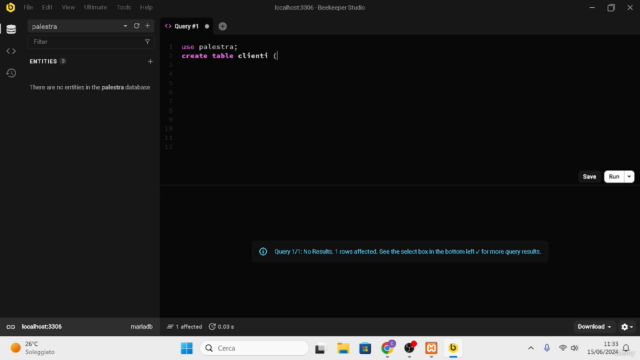Click the 'use palestra;' code line
Image resolution: width=640 pixels, height=360 pixels.
209,47
